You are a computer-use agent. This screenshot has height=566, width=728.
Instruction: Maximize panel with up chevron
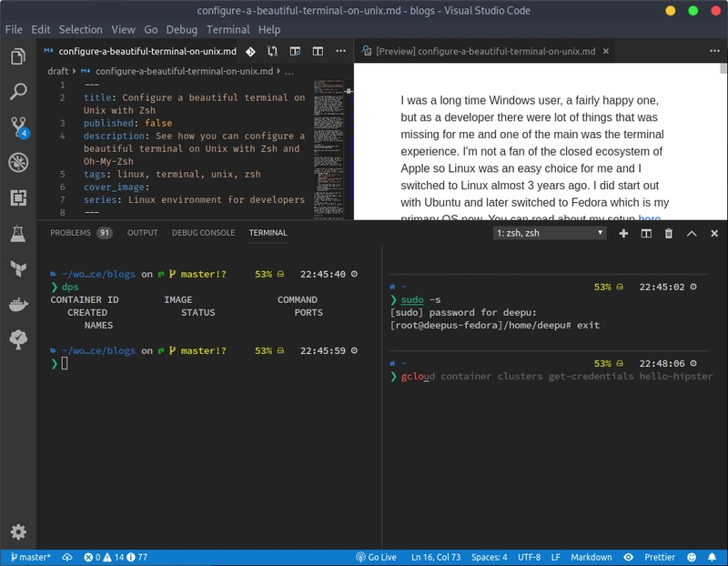pos(692,234)
